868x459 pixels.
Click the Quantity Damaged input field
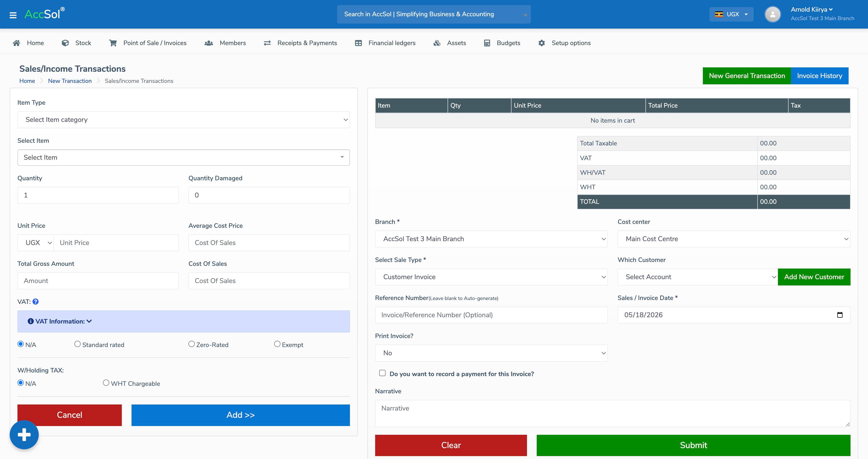(269, 195)
